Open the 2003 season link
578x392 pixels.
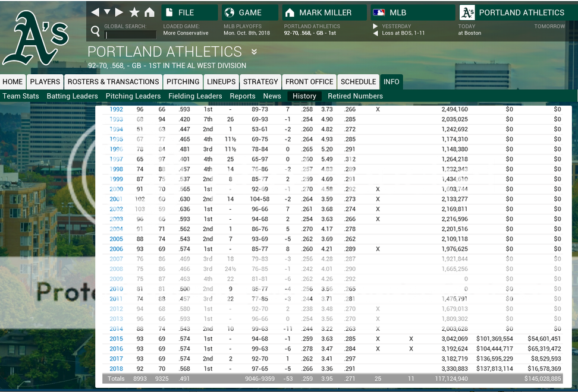point(116,219)
